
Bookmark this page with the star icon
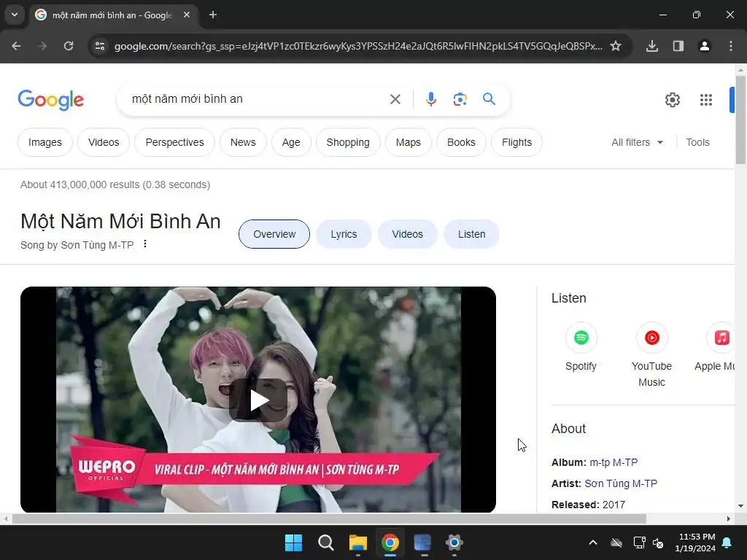tap(616, 46)
